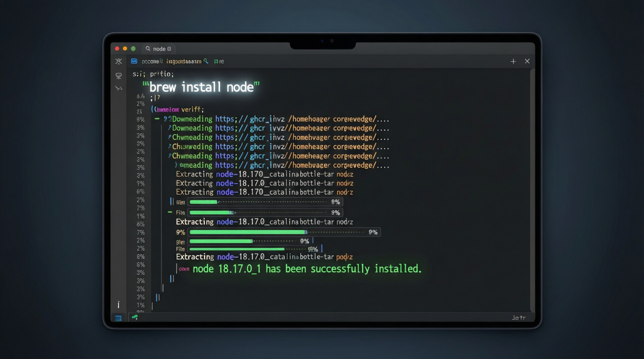This screenshot has width=644, height=359.
Task: Click the green zoom traffic light
Action: tap(133, 49)
